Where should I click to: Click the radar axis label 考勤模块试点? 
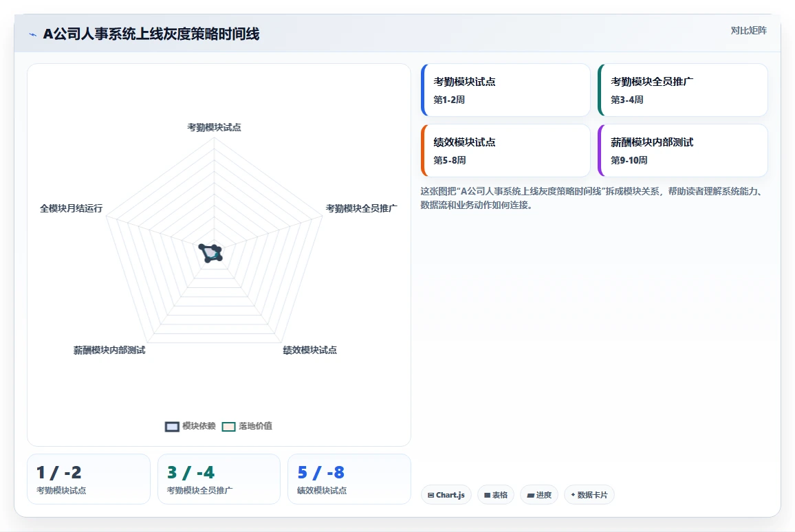[214, 128]
